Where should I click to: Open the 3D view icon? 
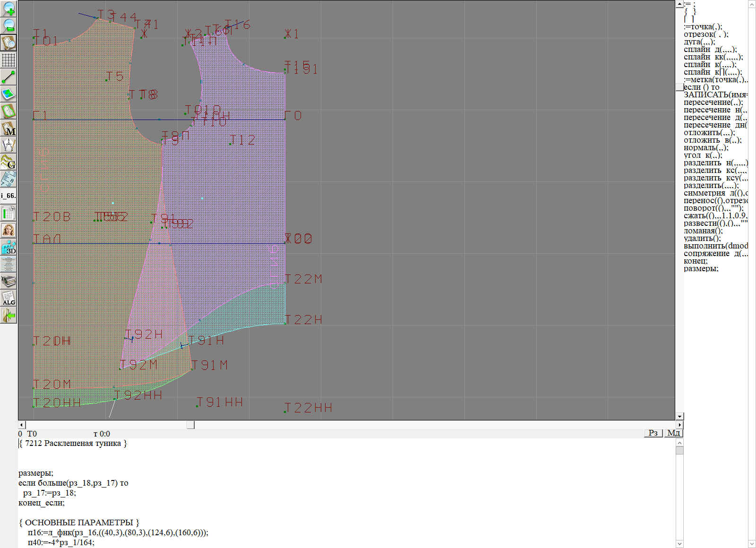coord(9,247)
